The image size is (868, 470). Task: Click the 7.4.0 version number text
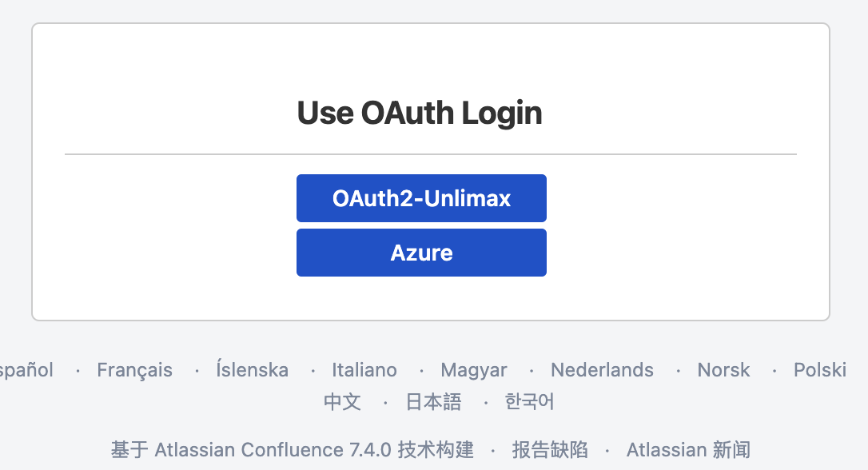(370, 450)
